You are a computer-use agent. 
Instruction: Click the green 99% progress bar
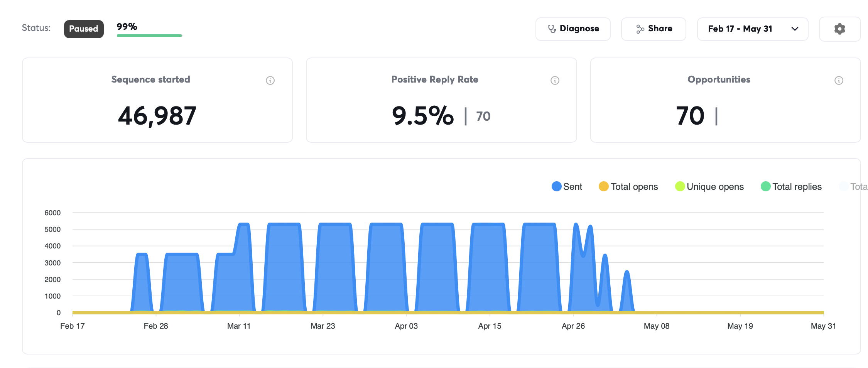[149, 35]
